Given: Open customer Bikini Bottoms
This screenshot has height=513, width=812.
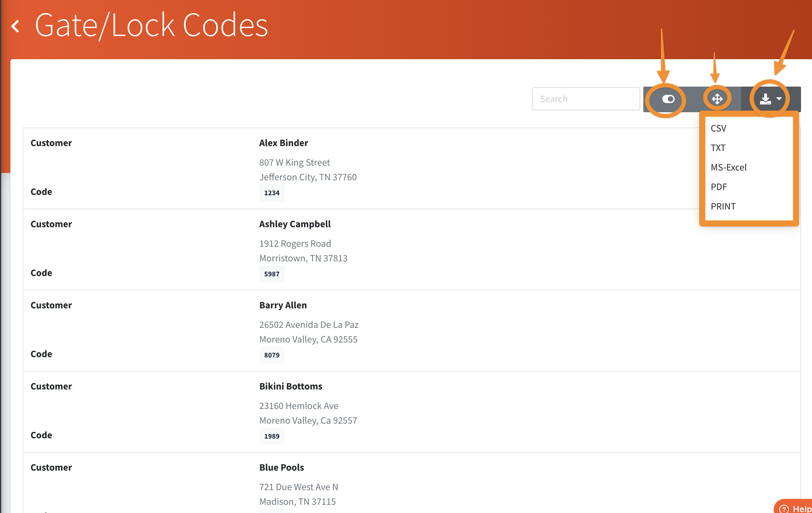Looking at the screenshot, I should tap(290, 386).
